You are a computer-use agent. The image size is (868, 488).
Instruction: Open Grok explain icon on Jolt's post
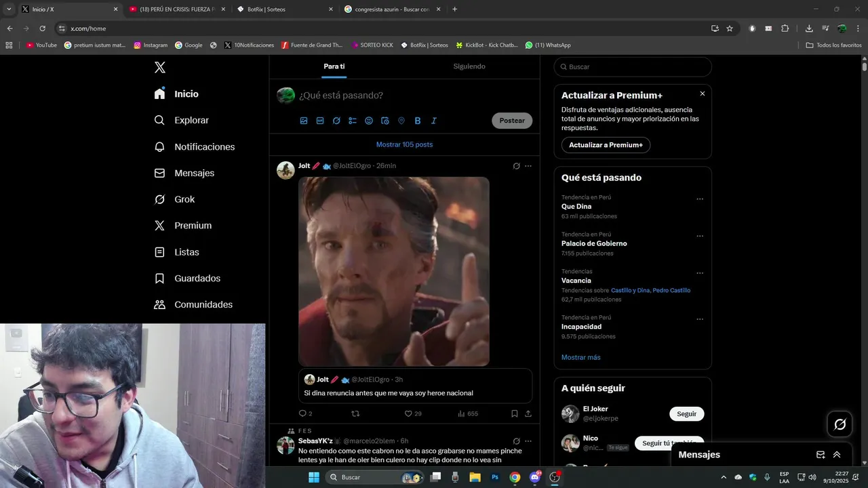point(516,166)
